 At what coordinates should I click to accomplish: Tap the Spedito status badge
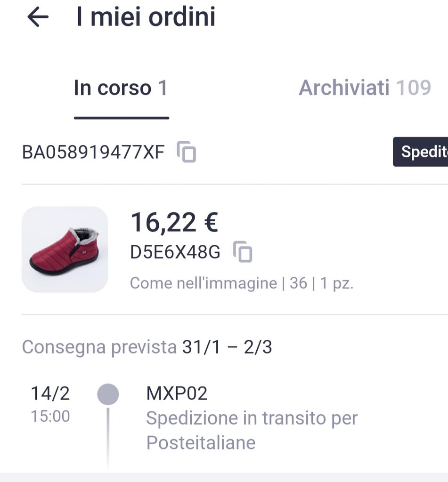[x=422, y=152]
